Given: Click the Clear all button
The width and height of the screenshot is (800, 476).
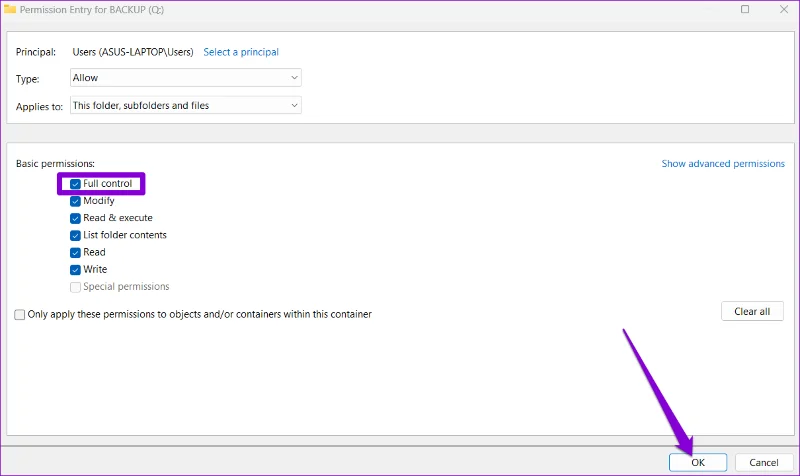Looking at the screenshot, I should tap(752, 311).
